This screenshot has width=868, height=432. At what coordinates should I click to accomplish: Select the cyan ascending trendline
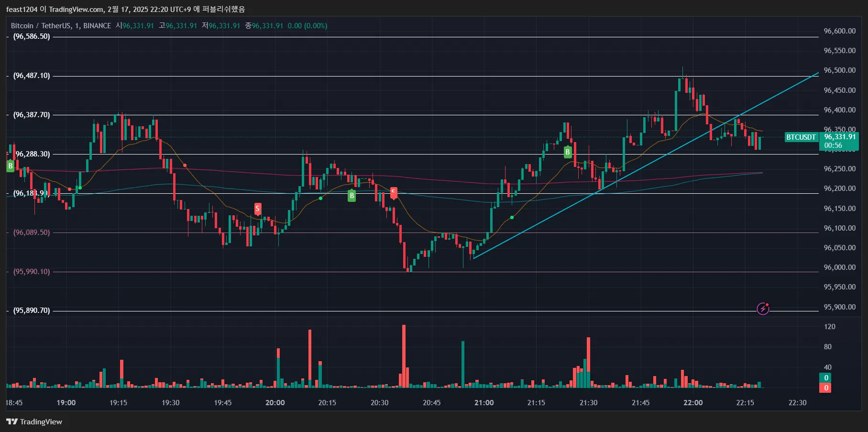(646, 166)
